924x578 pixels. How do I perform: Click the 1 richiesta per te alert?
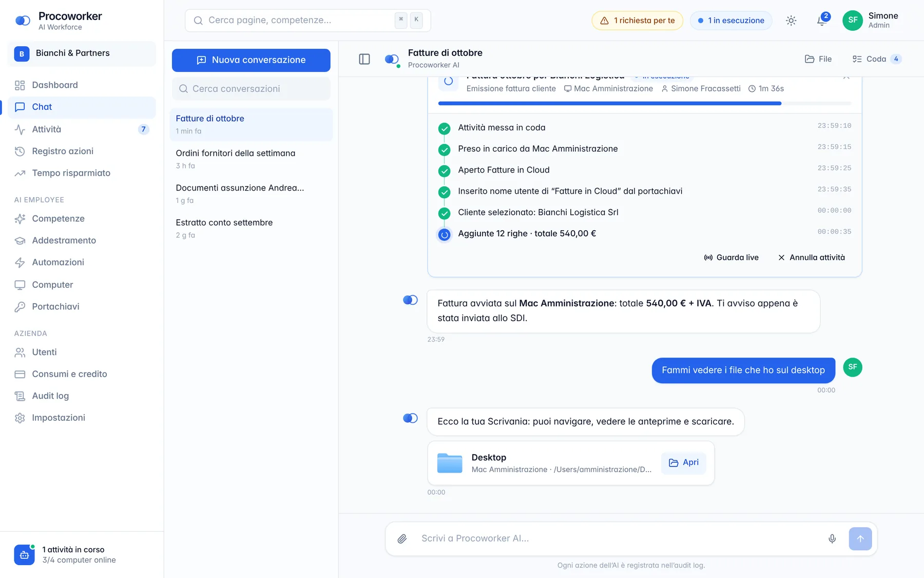637,21
